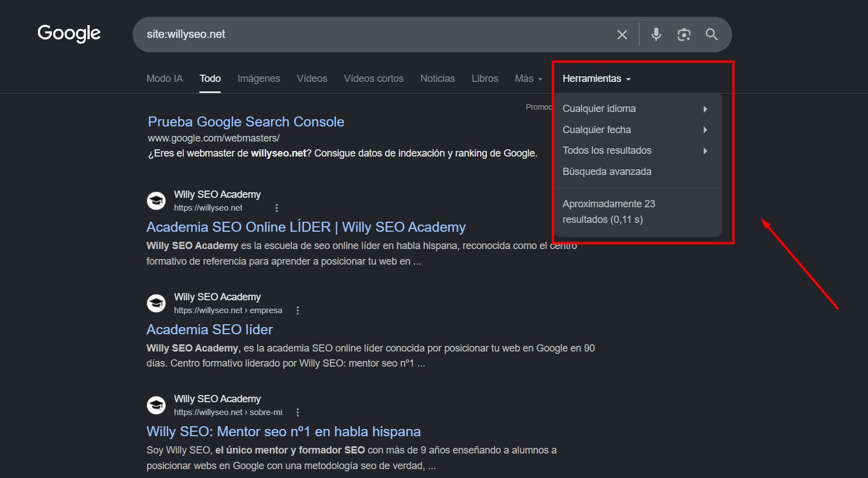The image size is (868, 478).
Task: Open Willy SEO: Mentor seo nº1 result
Action: 284,431
